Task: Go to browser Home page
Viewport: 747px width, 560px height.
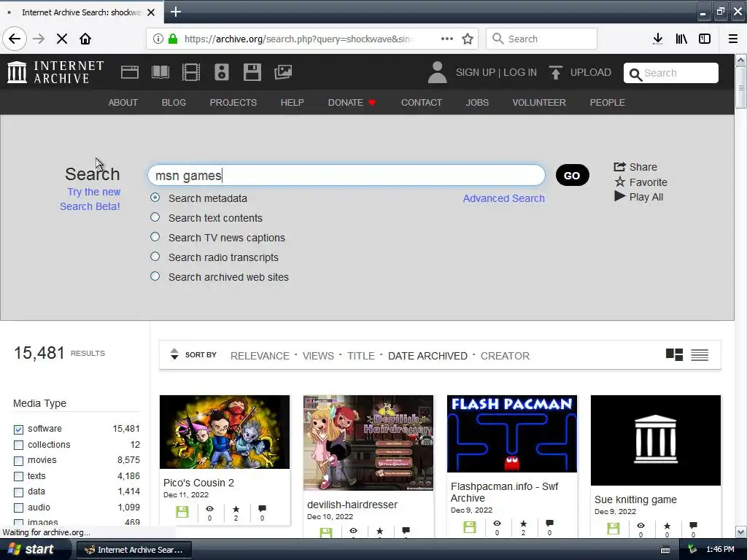Action: 85,39
